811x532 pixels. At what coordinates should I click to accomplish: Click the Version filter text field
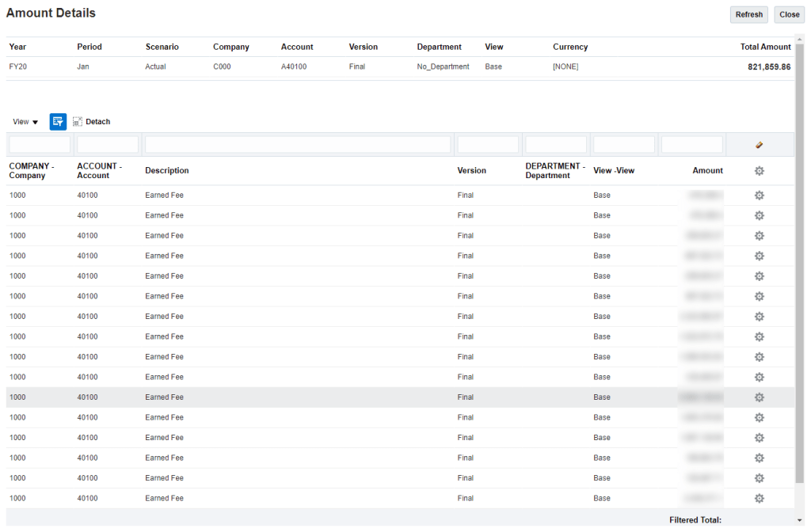tap(488, 145)
